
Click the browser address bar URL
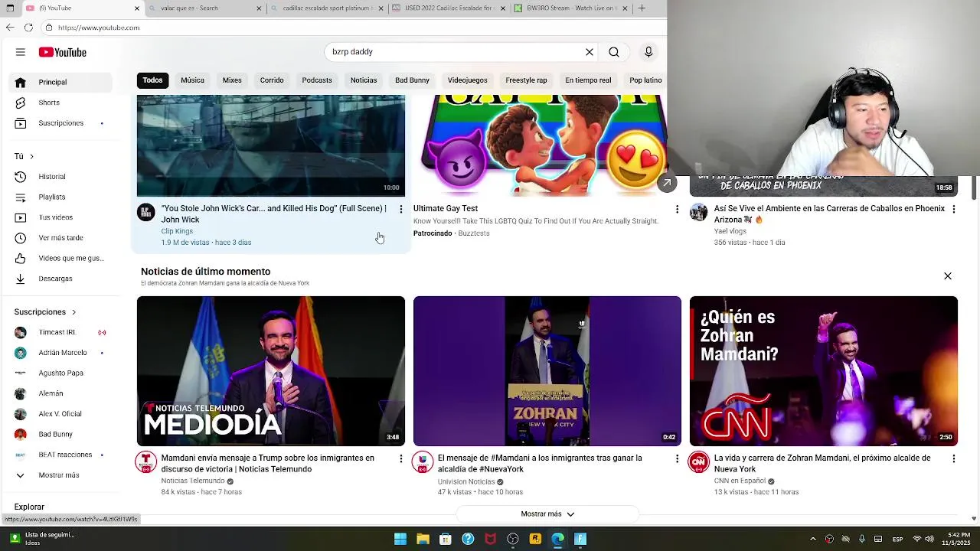click(99, 28)
